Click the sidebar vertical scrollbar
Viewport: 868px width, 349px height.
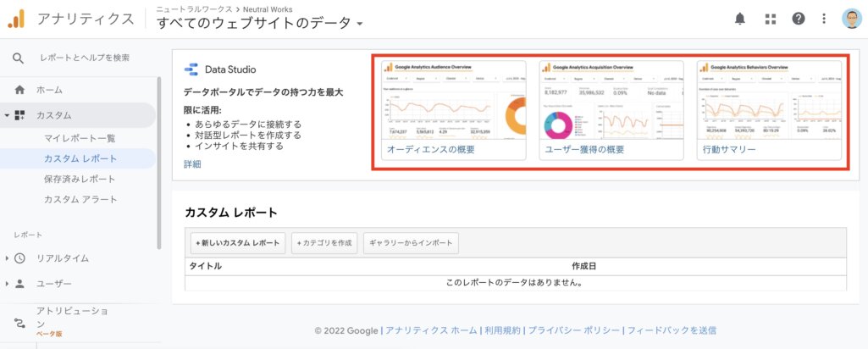(x=159, y=163)
